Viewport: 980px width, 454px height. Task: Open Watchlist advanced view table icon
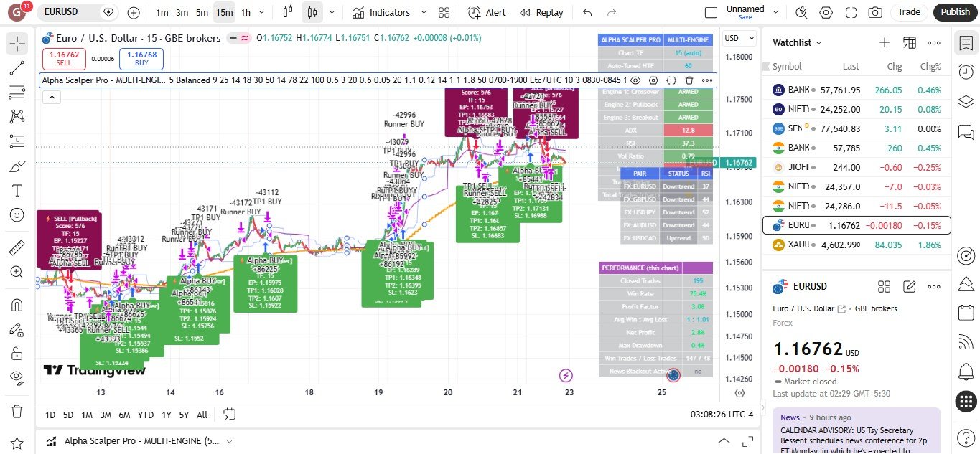910,43
